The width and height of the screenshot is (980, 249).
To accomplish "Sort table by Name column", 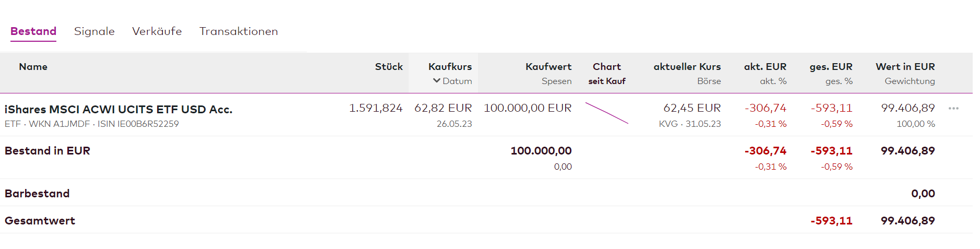I will tap(33, 67).
